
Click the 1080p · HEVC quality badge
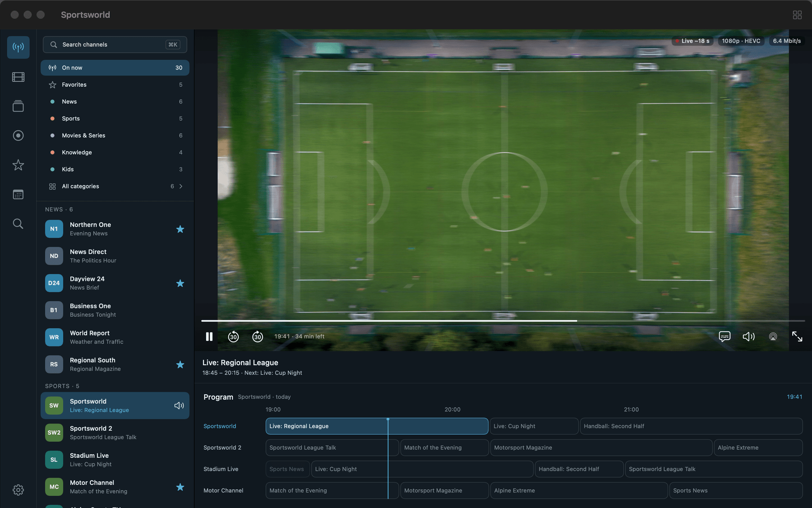point(741,41)
